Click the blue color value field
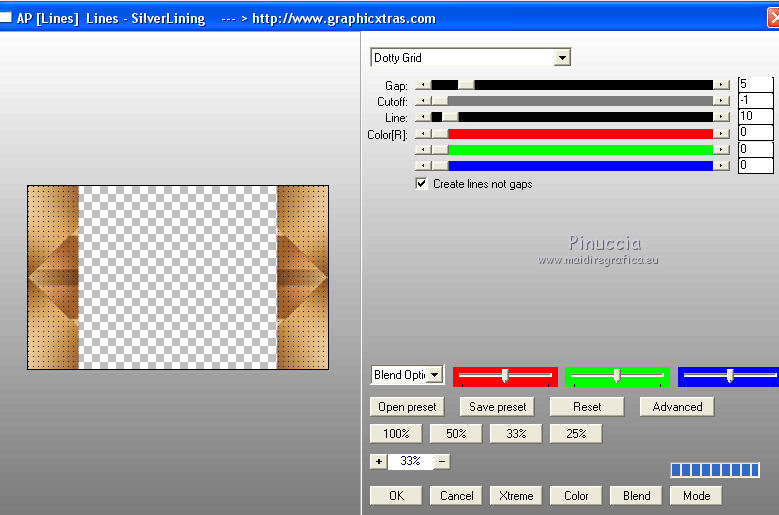Image resolution: width=779 pixels, height=515 pixels. 756,165
